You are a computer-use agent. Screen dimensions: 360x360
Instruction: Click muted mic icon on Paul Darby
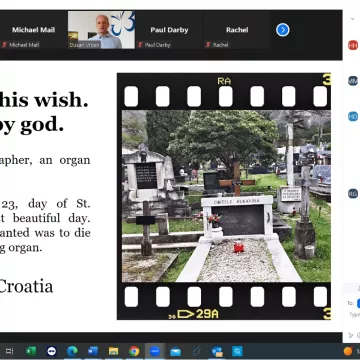(140, 45)
